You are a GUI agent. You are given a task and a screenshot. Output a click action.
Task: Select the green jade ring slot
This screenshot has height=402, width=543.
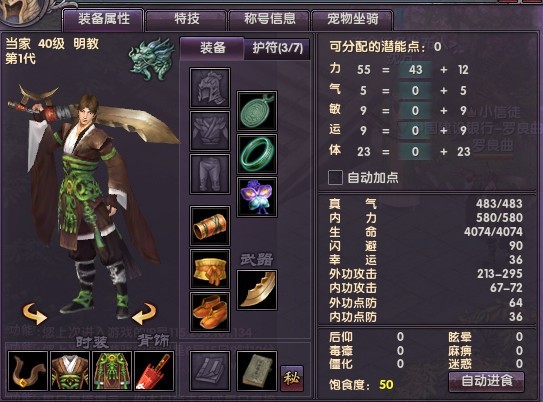tap(257, 154)
